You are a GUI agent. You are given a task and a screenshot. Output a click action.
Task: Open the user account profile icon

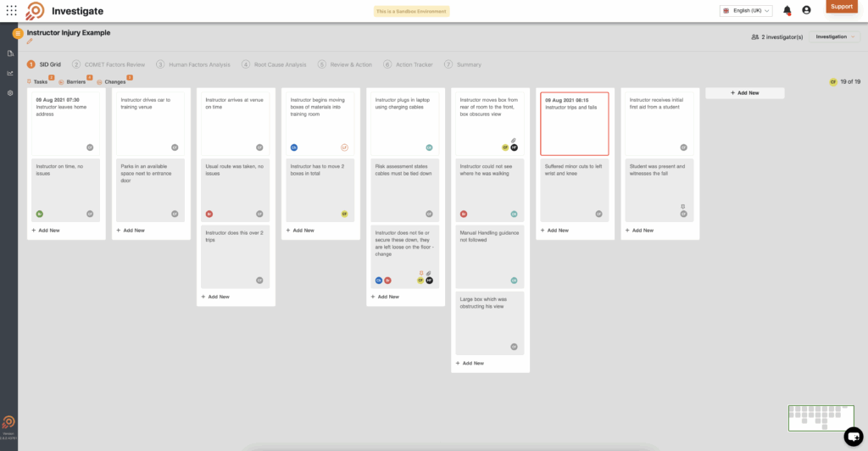[806, 10]
